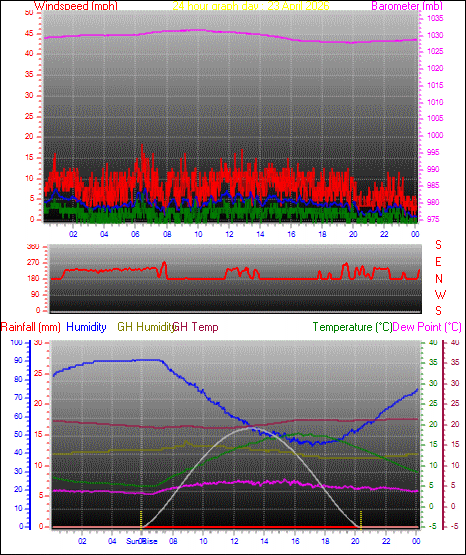Click the -5 on dew point axis
The width and height of the screenshot is (466, 555).
[x=454, y=526]
